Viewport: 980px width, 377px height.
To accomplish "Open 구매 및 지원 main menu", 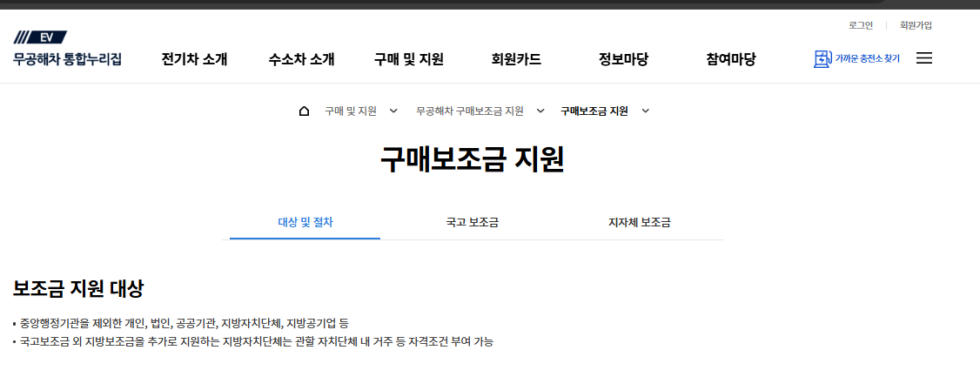I will point(409,59).
